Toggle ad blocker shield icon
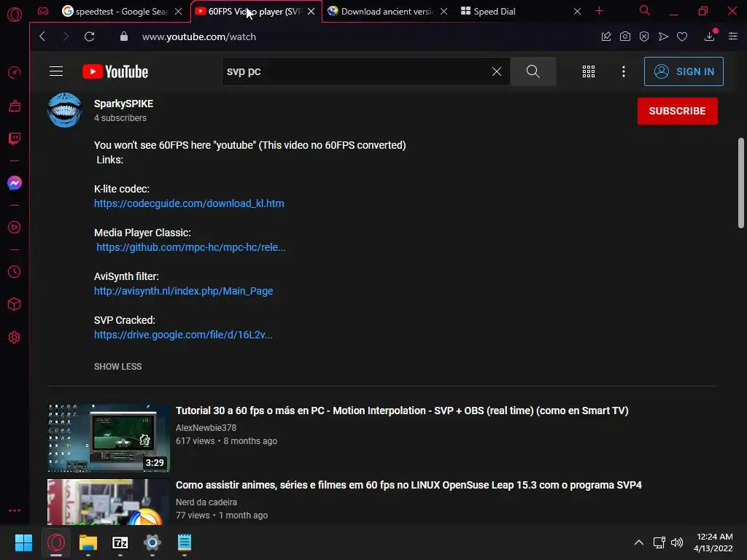The height and width of the screenshot is (560, 747). point(644,36)
